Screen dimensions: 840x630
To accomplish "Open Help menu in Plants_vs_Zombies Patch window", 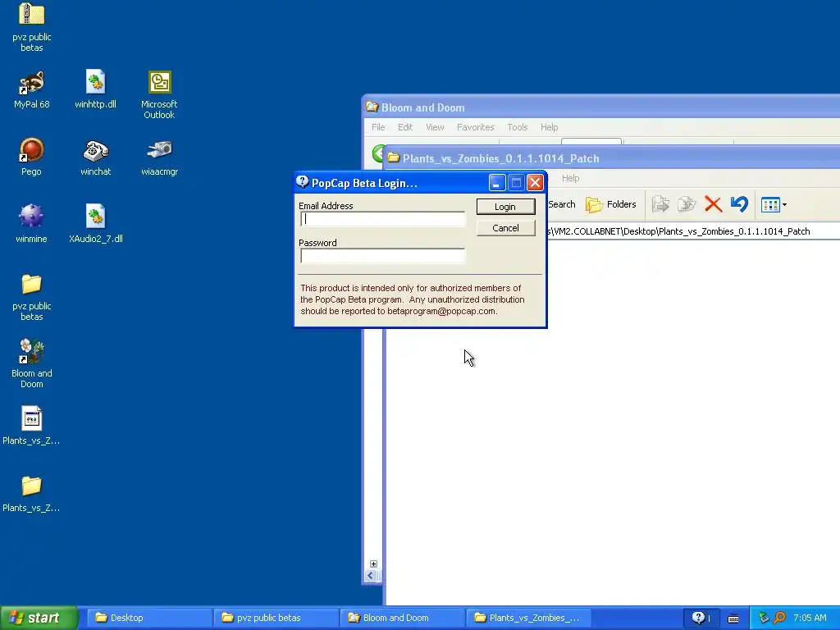I will (571, 178).
